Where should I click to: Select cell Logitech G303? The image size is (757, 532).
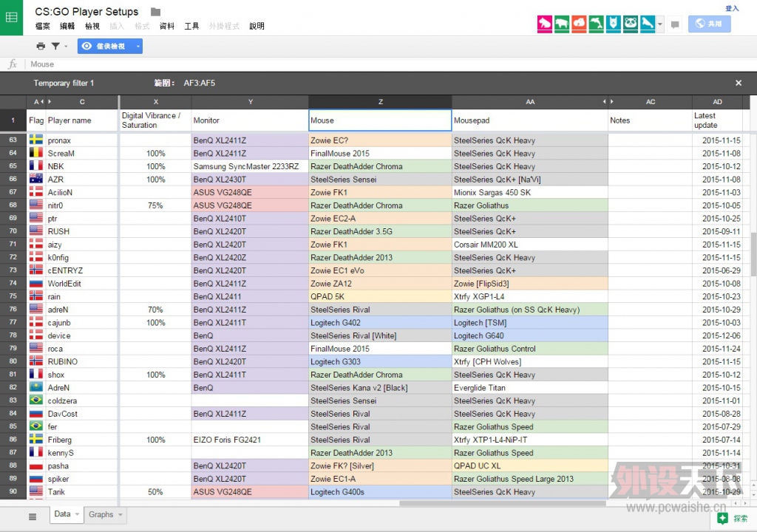tap(381, 361)
